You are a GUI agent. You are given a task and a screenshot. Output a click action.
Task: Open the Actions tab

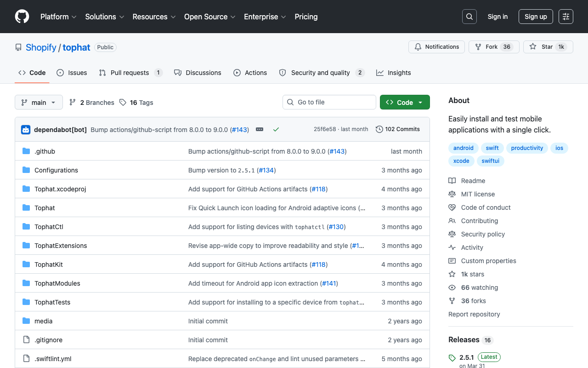pos(250,73)
